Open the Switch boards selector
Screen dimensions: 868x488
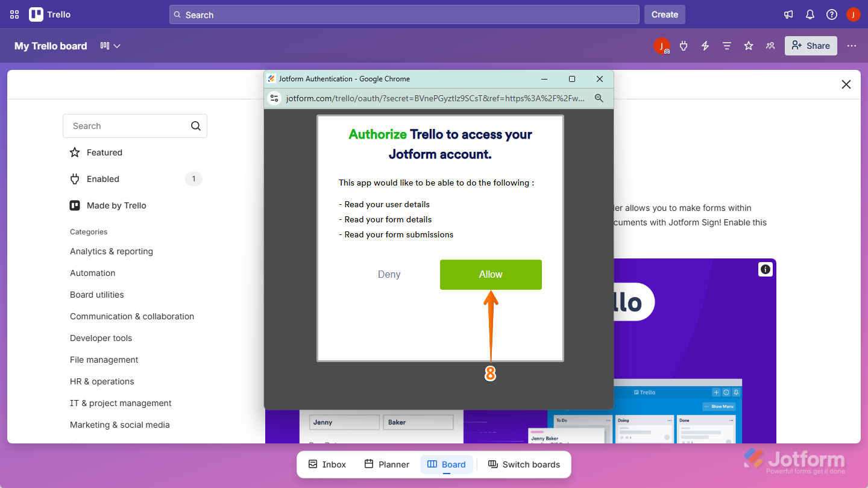(525, 464)
